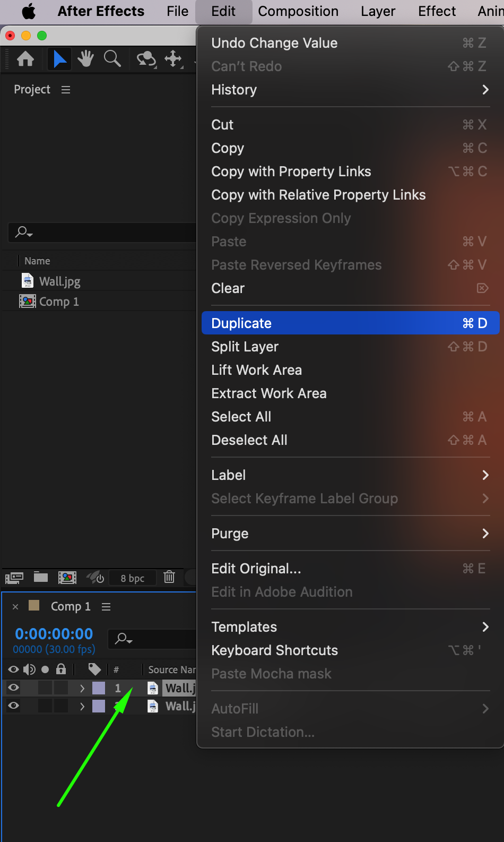Click the timeline search magnifier icon
Screen dimensions: 504x842
pos(124,639)
